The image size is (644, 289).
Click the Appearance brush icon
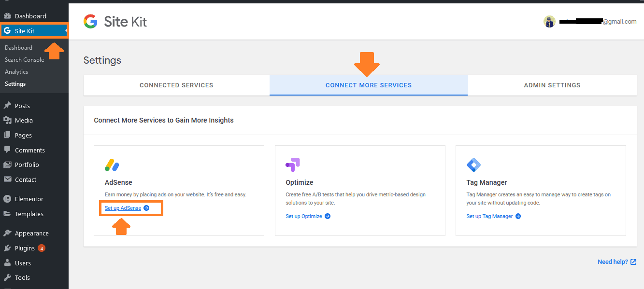pos(7,233)
